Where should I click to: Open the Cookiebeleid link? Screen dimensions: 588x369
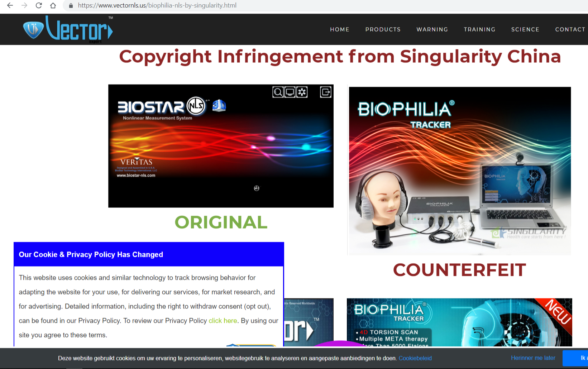point(415,358)
